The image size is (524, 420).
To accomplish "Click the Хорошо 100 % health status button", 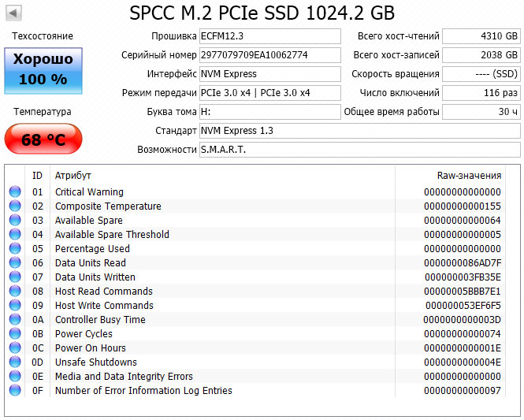I will pos(43,71).
